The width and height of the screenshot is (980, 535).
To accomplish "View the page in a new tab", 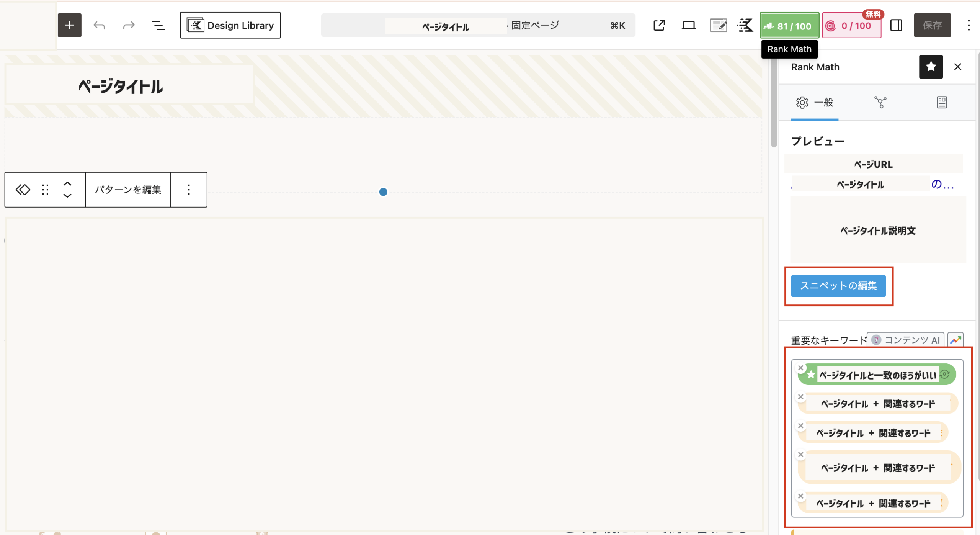I will click(x=659, y=25).
